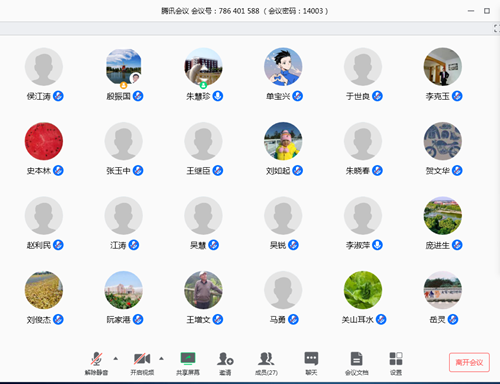500x384 pixels.
Task: Show the members list 成员(27)
Action: click(x=266, y=363)
